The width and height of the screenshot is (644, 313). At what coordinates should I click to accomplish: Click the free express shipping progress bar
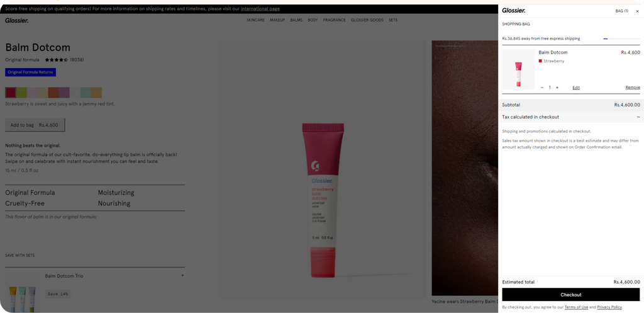pyautogui.click(x=621, y=38)
